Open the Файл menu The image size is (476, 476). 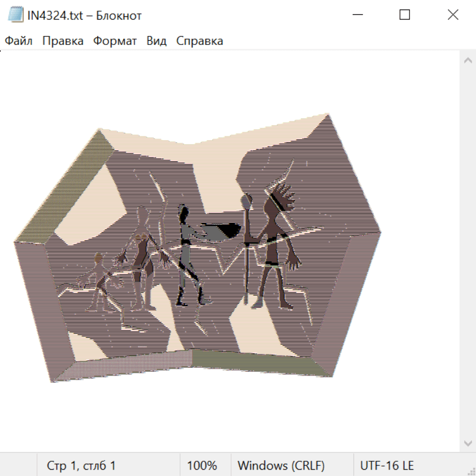click(x=19, y=41)
